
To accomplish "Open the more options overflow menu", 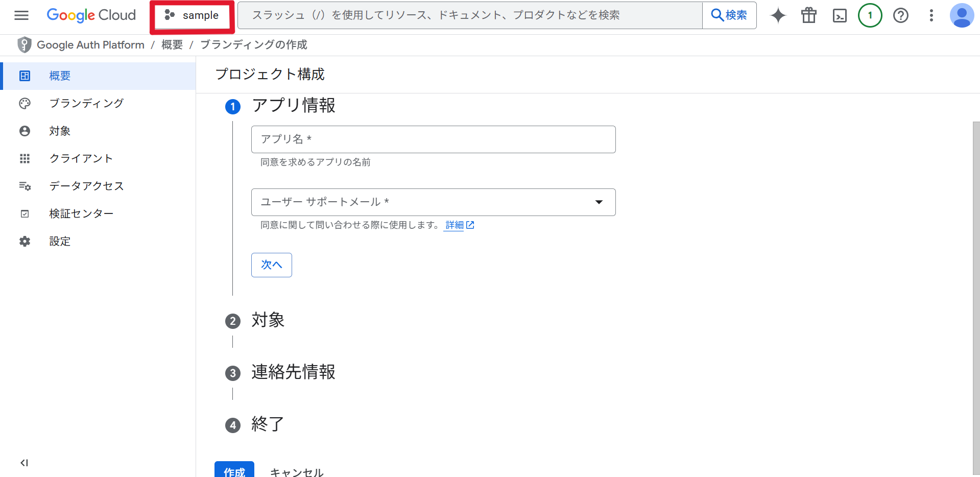I will [931, 15].
